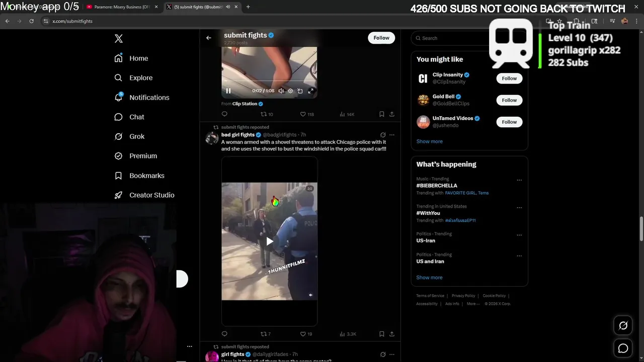Open Notifications in the sidebar
The image size is (644, 362).
(142, 98)
